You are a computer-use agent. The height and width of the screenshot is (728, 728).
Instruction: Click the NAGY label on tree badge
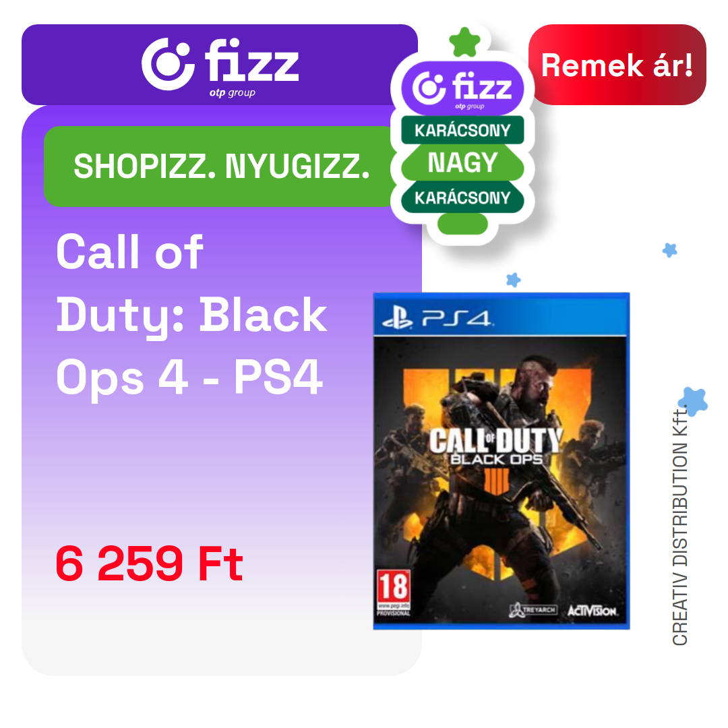(x=462, y=162)
